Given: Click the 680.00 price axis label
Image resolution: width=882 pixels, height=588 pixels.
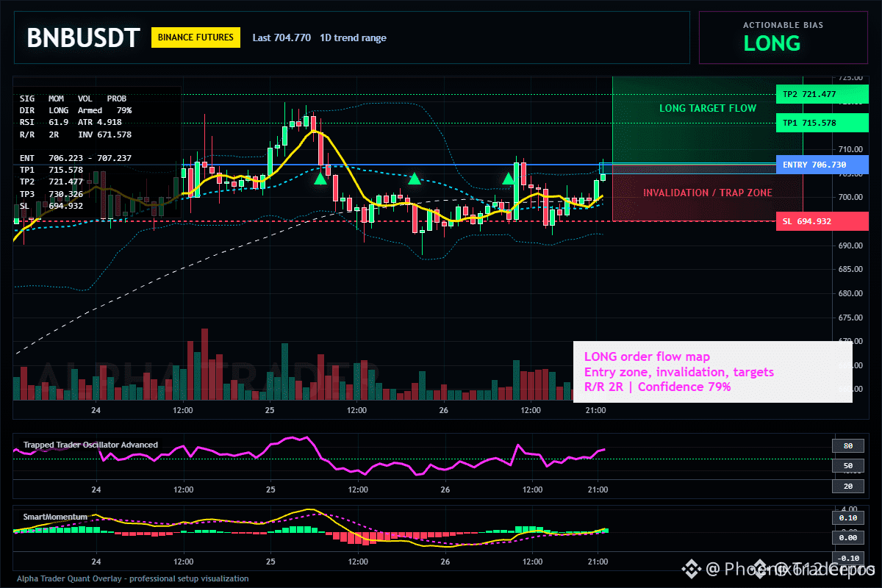Looking at the screenshot, I should tap(850, 294).
